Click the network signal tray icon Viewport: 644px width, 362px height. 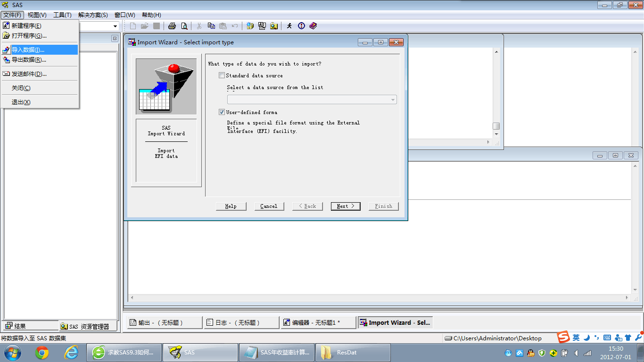(x=587, y=353)
